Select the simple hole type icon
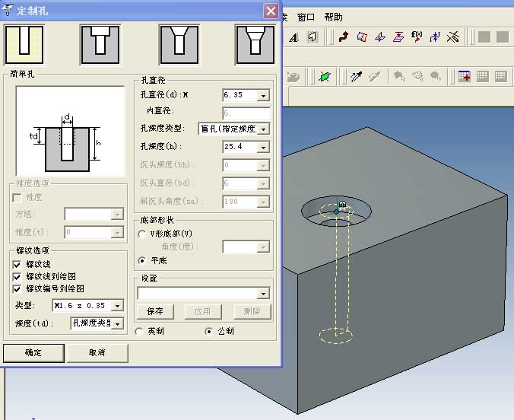This screenshot has width=514, height=420. point(24,45)
